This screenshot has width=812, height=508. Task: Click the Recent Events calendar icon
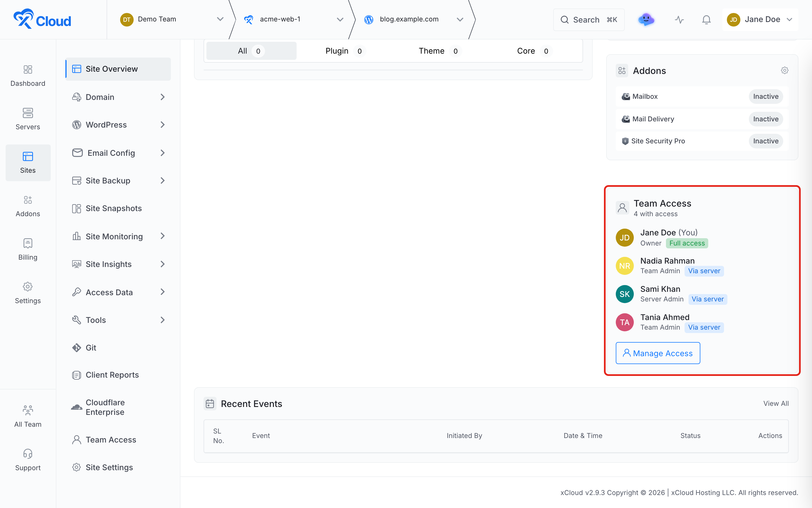pyautogui.click(x=210, y=404)
